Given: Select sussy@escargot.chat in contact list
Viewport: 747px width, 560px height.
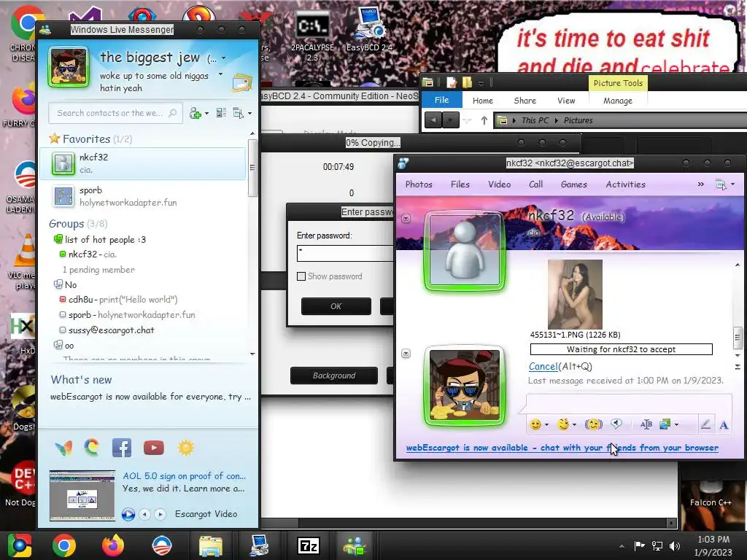Looking at the screenshot, I should [111, 330].
